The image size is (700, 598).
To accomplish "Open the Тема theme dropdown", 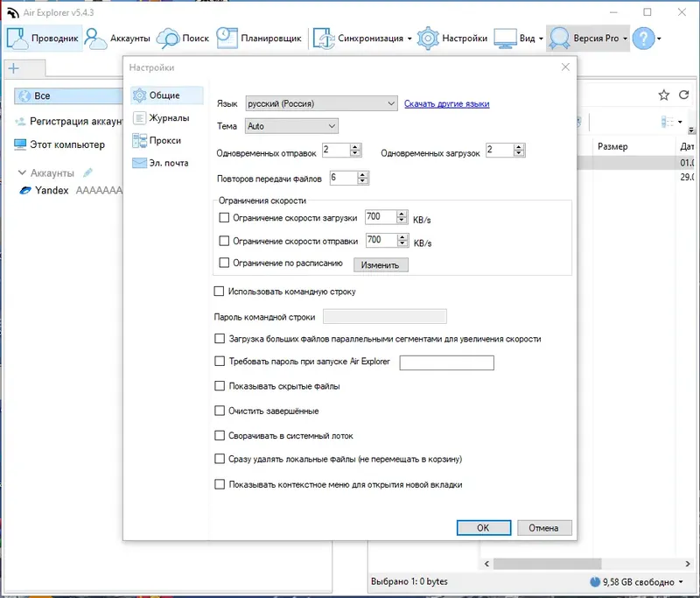I will point(291,126).
